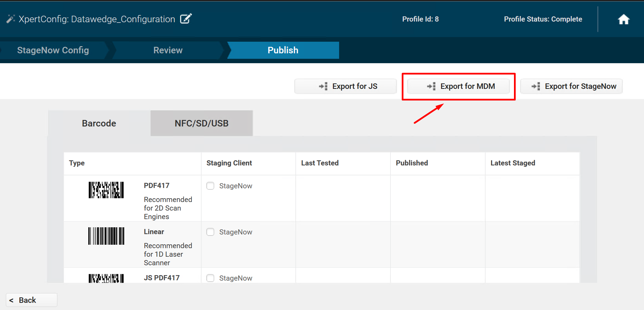Viewport: 644px width, 310px height.
Task: Enable StageNow checkbox for PDF417
Action: click(x=210, y=186)
